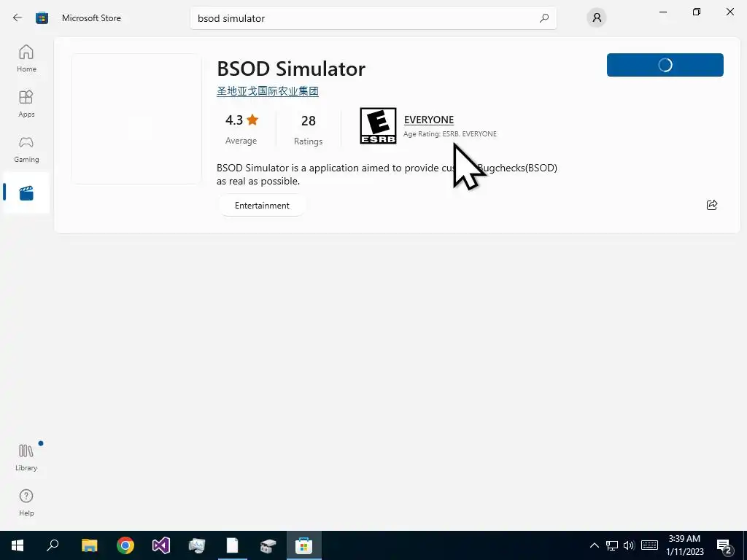Open the network status tray icon
The height and width of the screenshot is (560, 747).
612,545
